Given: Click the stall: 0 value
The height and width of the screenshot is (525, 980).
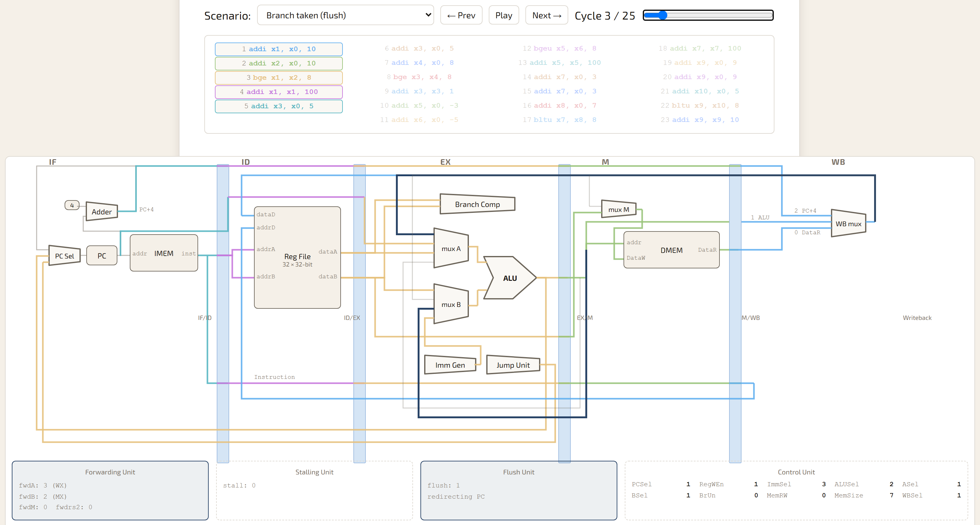Looking at the screenshot, I should point(239,486).
